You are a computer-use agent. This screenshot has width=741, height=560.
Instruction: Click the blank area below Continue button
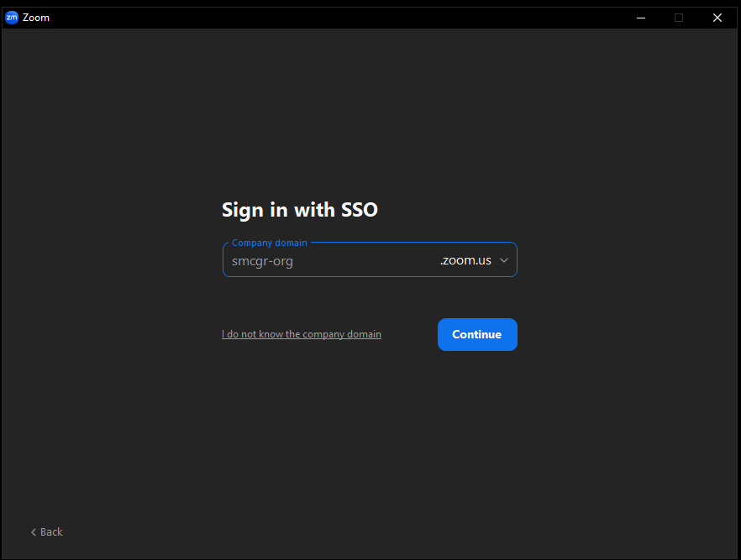point(477,420)
